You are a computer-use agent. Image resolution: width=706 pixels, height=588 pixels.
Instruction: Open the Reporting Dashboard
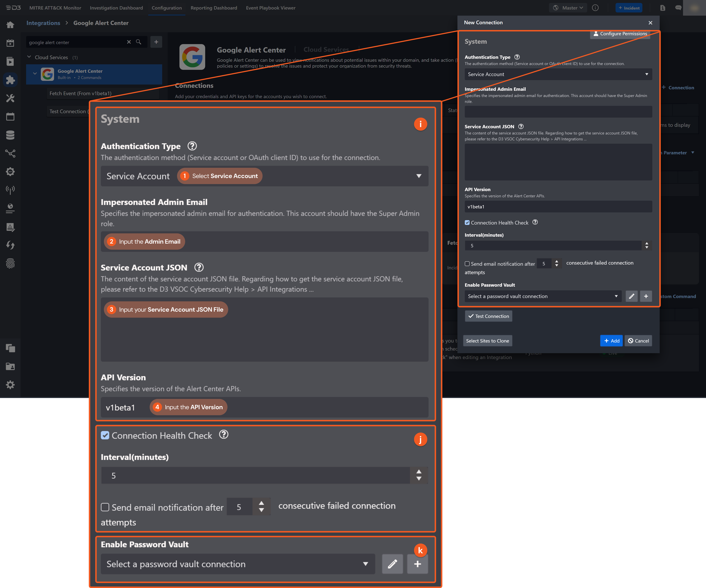coord(214,8)
